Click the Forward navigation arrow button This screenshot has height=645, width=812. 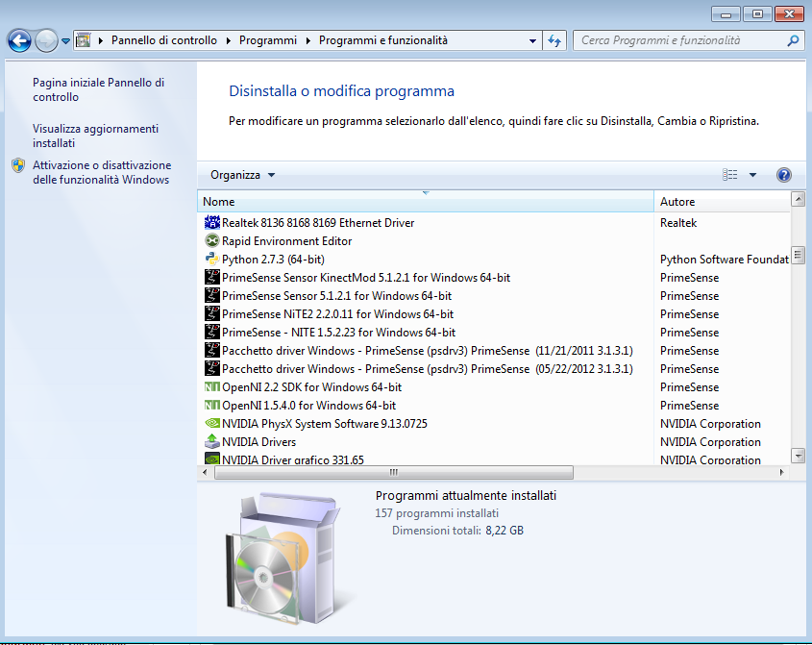click(x=46, y=40)
